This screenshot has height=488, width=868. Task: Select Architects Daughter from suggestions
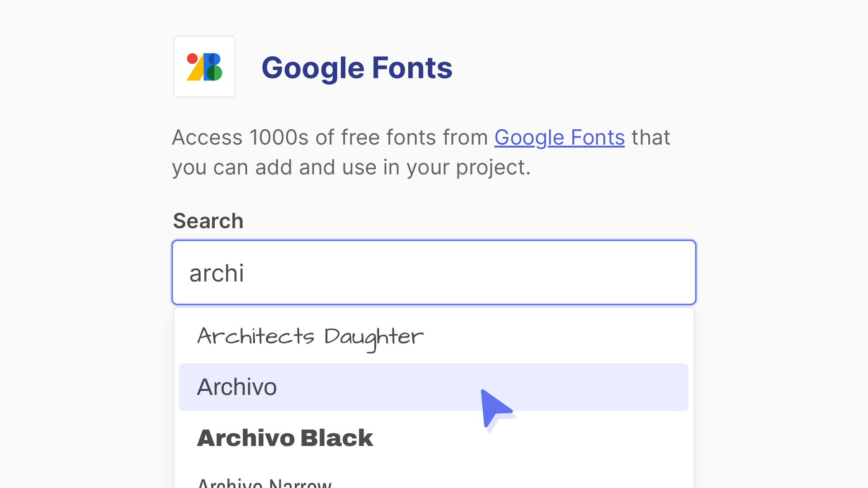tap(310, 337)
